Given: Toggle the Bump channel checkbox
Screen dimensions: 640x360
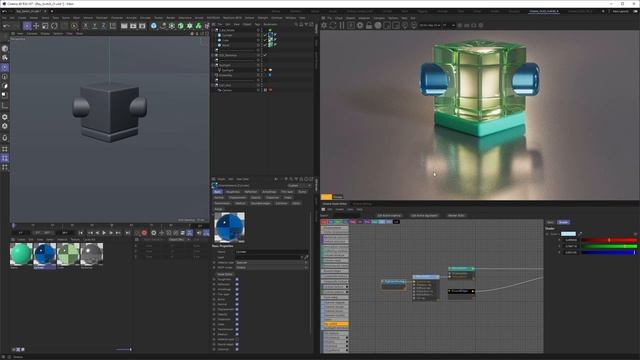Looking at the screenshot, I should [237, 299].
